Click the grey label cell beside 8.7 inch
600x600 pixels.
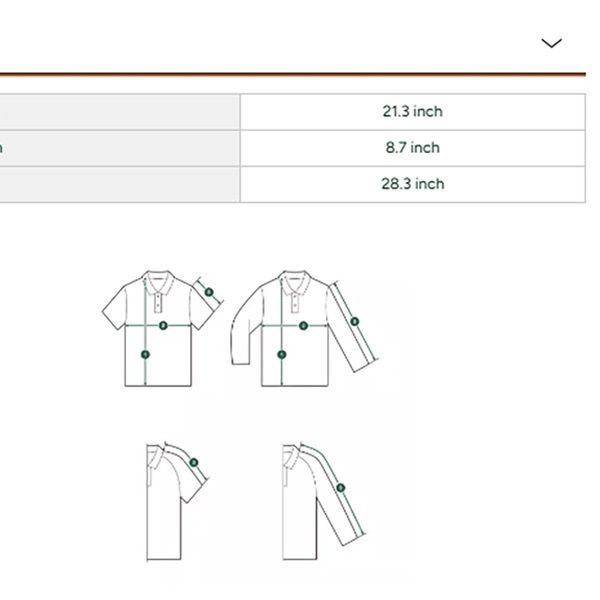120,148
